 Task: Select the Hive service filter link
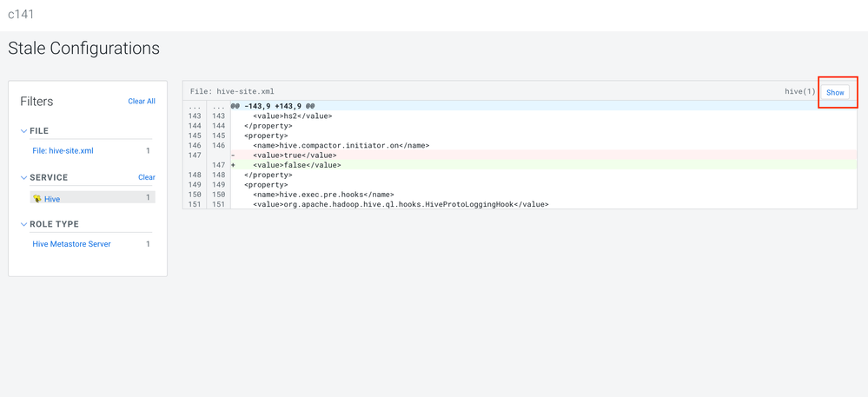click(52, 199)
